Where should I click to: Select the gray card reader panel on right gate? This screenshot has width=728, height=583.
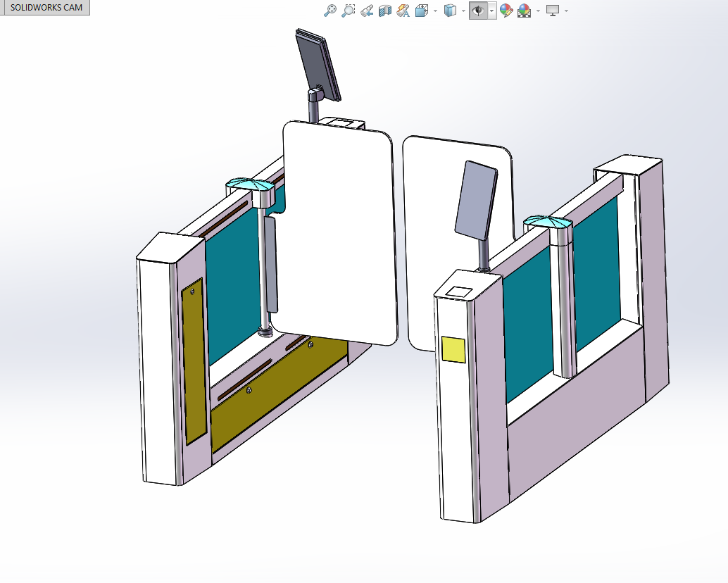(476, 200)
